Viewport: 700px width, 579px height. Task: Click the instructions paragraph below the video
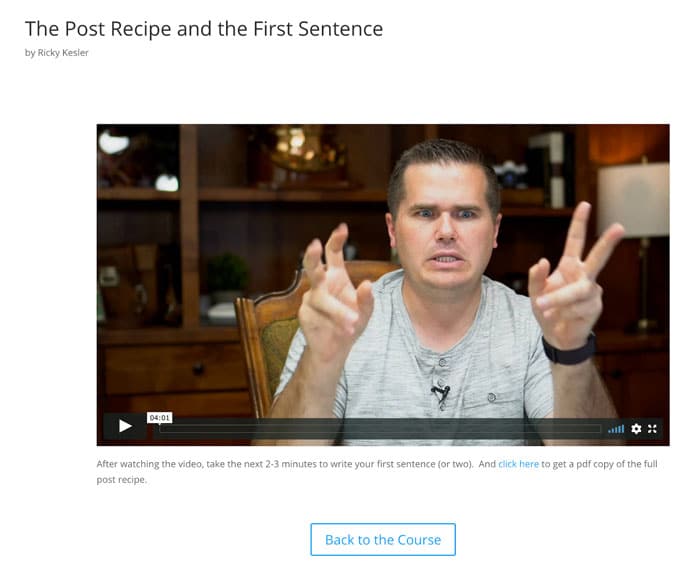coord(377,471)
